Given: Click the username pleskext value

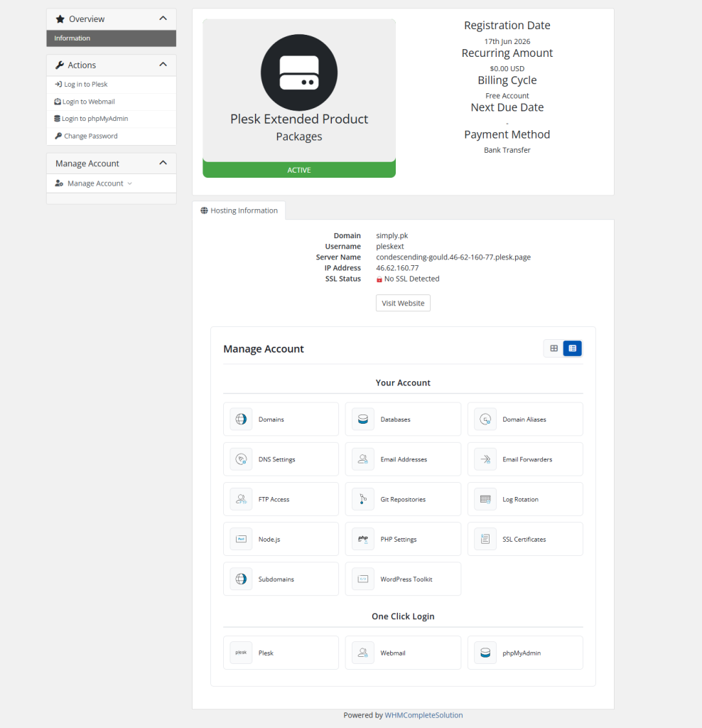Looking at the screenshot, I should click(x=390, y=247).
